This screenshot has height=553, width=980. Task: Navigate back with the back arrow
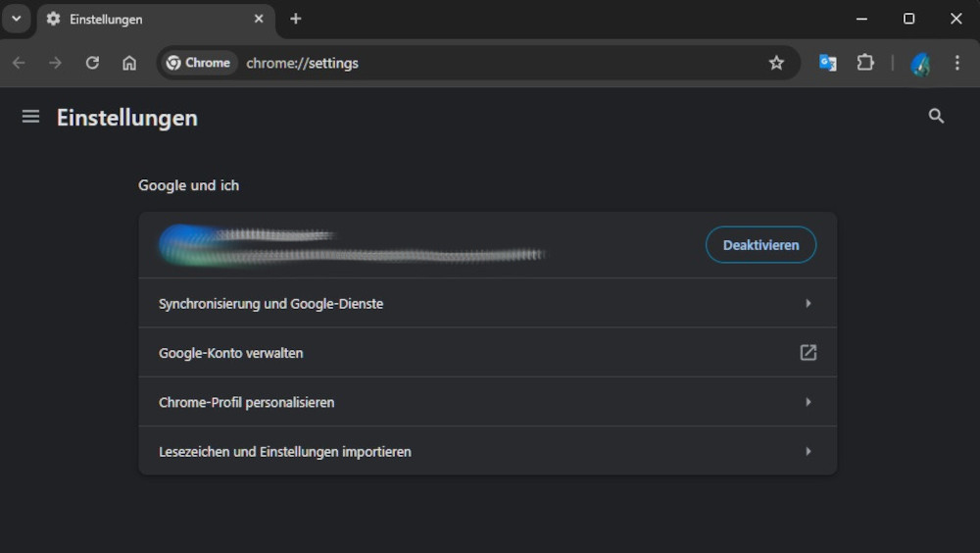tap(19, 63)
